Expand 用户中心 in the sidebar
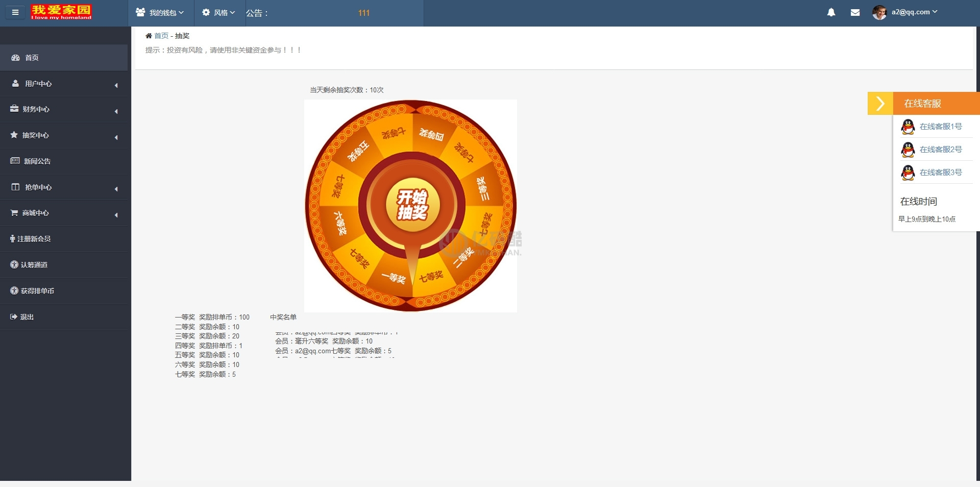 coord(64,84)
